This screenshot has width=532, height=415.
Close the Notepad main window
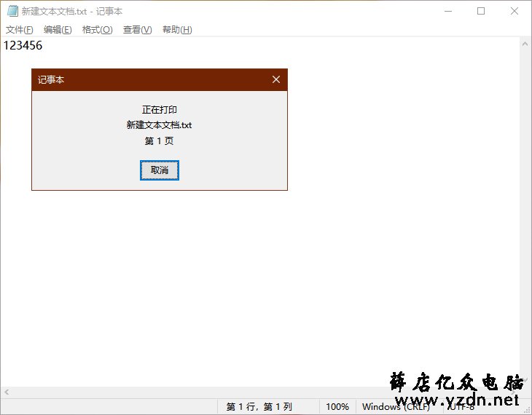click(515, 11)
